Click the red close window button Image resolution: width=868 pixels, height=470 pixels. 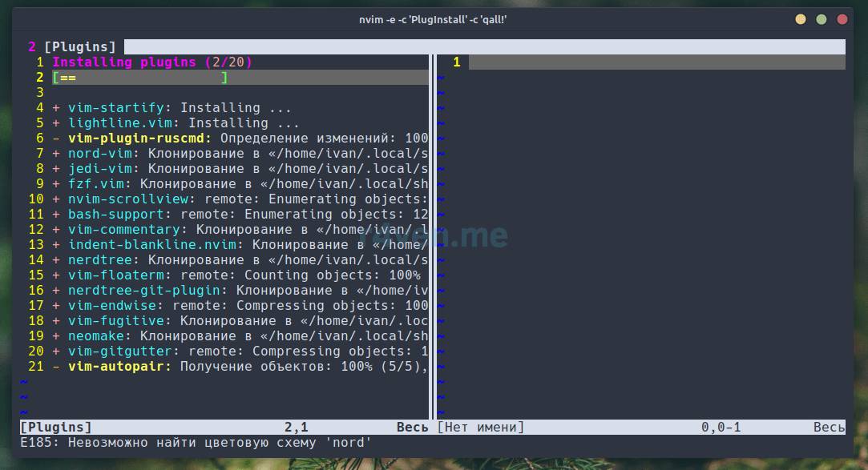click(x=842, y=18)
